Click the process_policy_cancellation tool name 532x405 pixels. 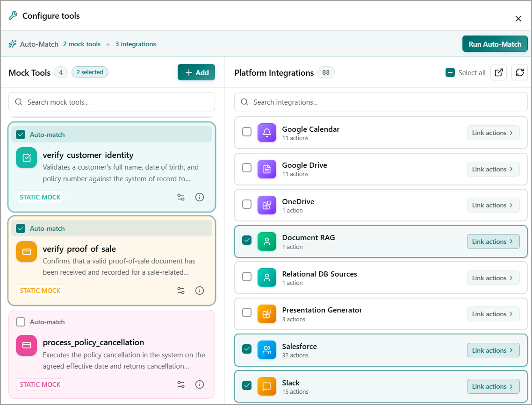(x=93, y=342)
